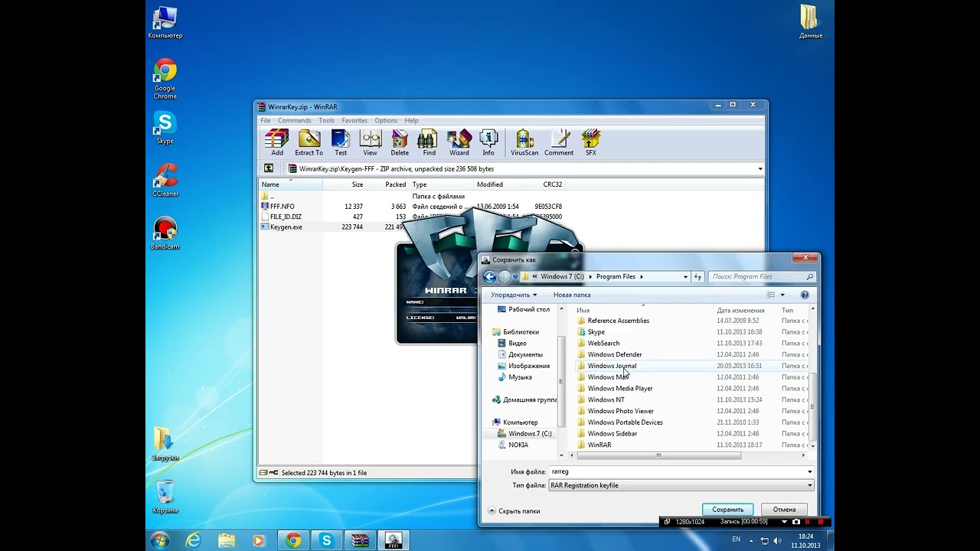This screenshot has width=980, height=551.
Task: Open the view options dropdown arrow
Action: [782, 295]
